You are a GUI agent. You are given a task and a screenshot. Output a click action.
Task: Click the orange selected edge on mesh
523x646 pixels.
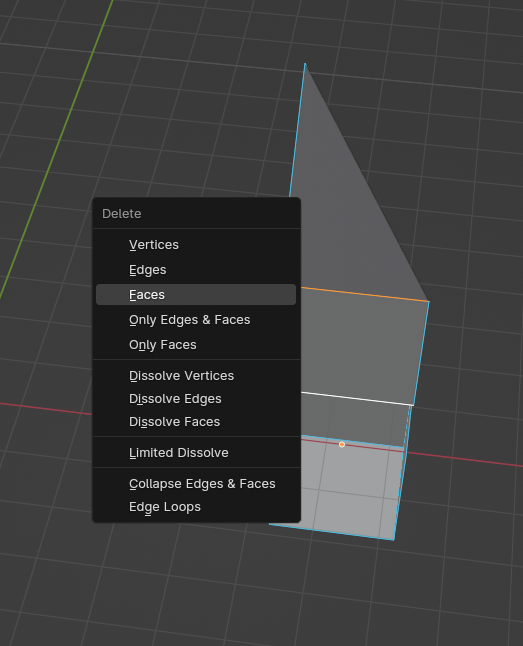[x=365, y=294]
